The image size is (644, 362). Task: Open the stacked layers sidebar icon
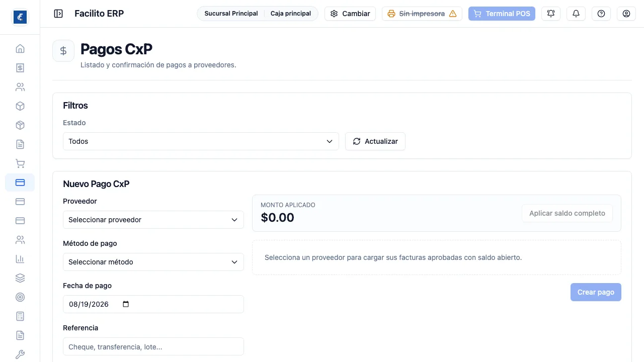point(20,278)
